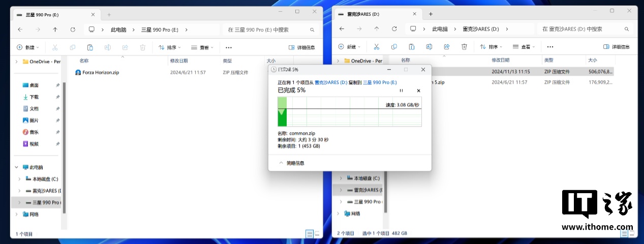Click the delete trash icon in D: window
The image size is (644, 244).
pos(464,47)
